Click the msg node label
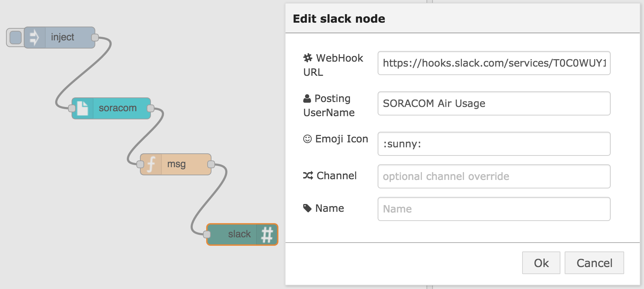 coord(176,164)
